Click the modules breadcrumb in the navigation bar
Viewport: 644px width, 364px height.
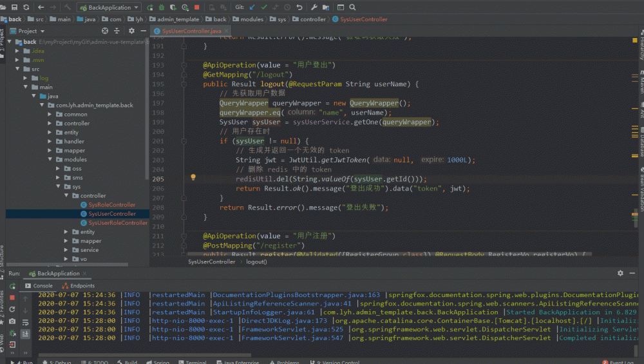tap(248, 19)
